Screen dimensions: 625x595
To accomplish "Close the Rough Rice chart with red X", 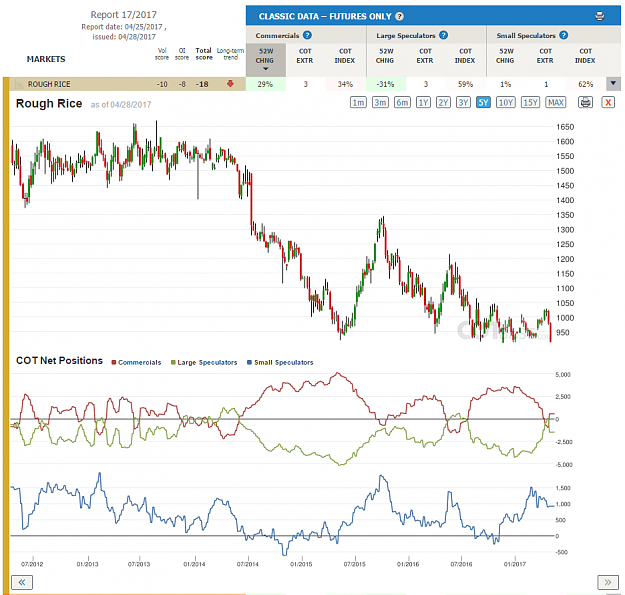I will pyautogui.click(x=608, y=102).
